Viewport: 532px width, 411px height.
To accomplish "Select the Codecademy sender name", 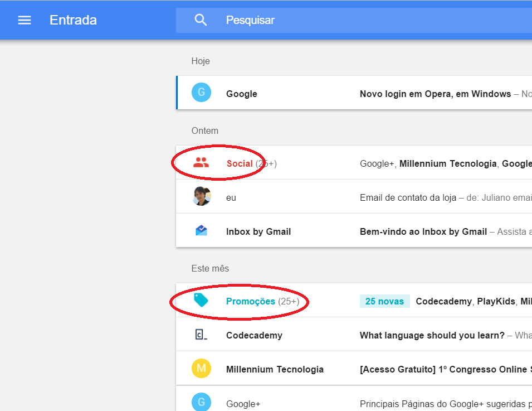I will 254,335.
